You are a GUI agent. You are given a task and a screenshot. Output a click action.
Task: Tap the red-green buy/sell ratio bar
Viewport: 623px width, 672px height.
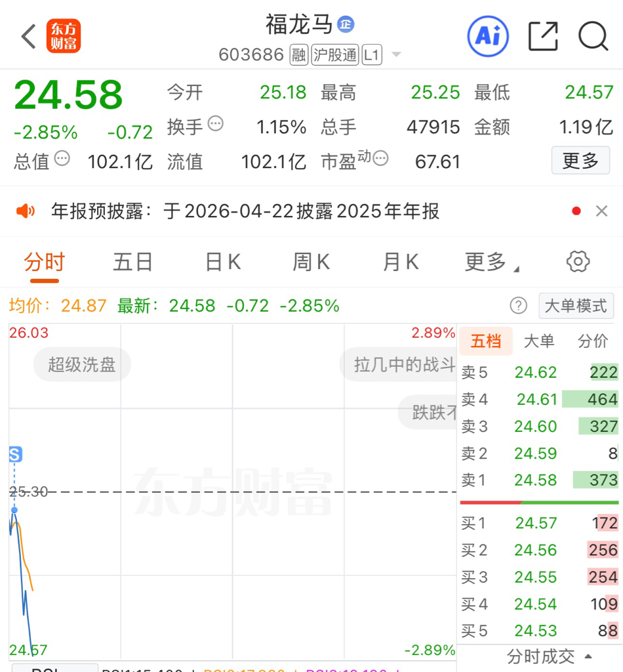[540, 502]
